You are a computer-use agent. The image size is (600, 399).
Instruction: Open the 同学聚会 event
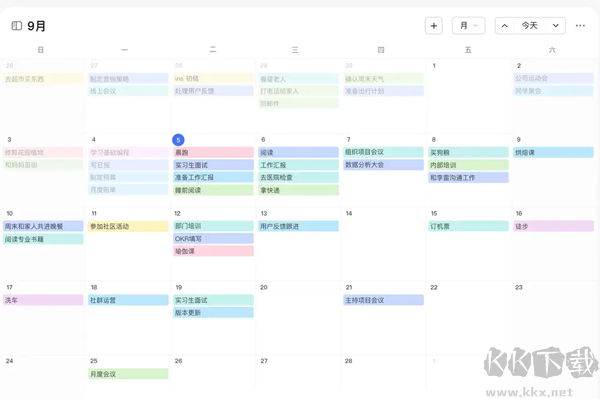(x=553, y=91)
